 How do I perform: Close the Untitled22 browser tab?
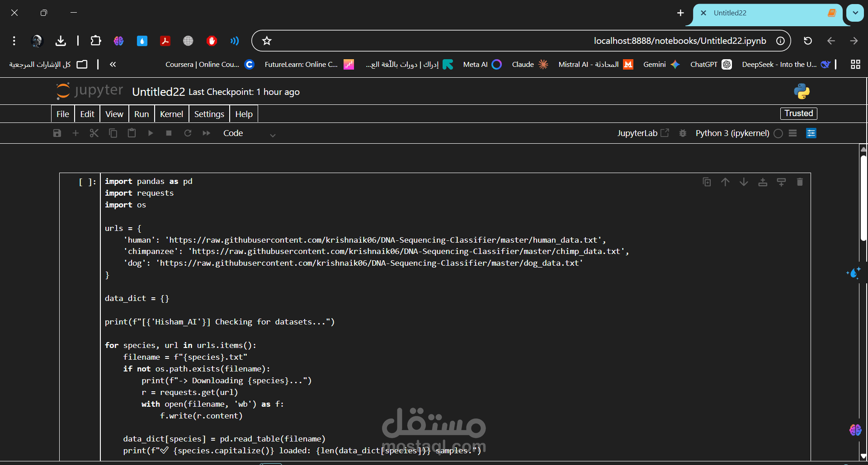[x=703, y=13]
